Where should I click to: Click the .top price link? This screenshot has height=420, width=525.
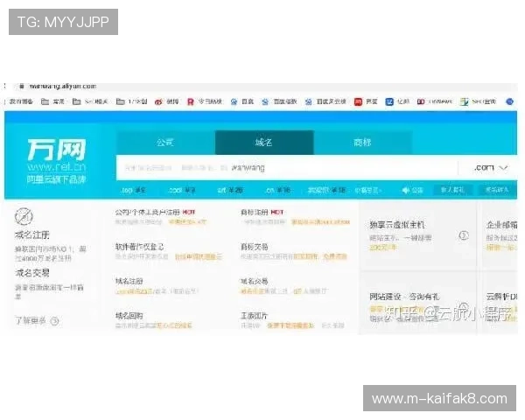click(133, 190)
